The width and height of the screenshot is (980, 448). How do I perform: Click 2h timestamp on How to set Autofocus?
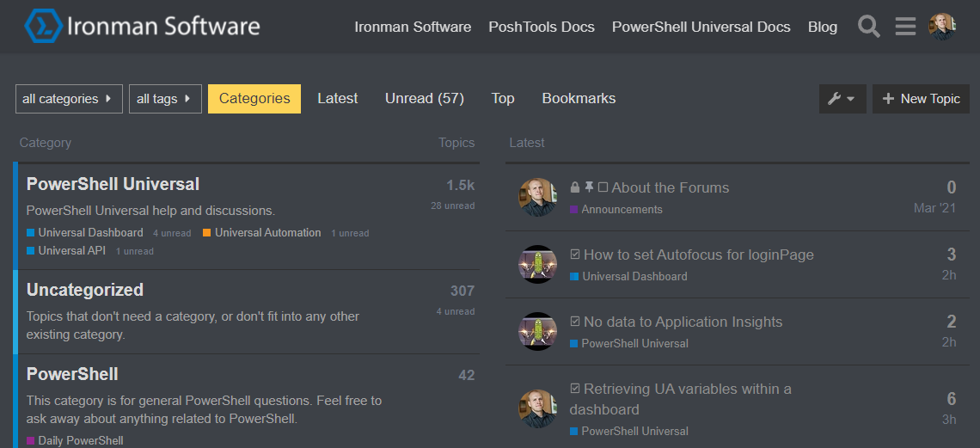coord(949,275)
